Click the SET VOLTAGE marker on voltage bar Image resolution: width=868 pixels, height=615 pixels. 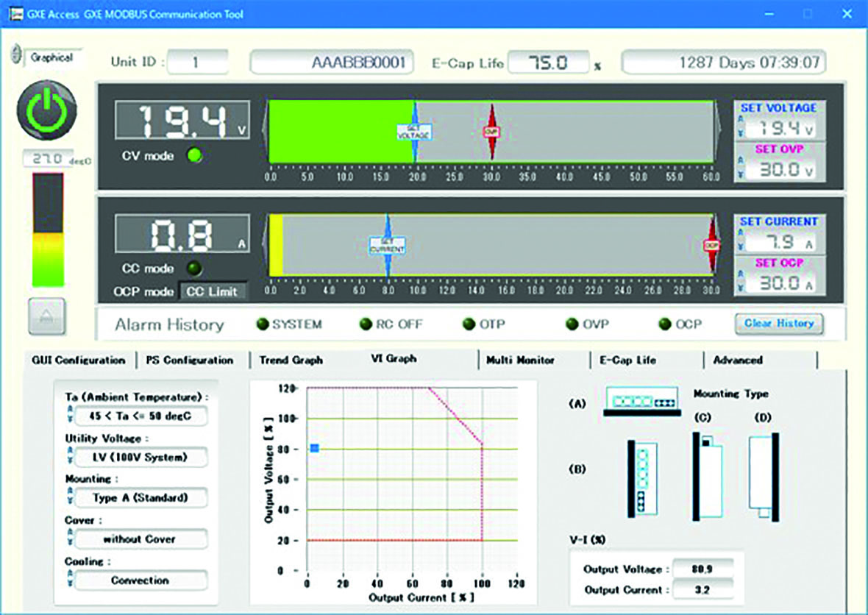coord(414,131)
